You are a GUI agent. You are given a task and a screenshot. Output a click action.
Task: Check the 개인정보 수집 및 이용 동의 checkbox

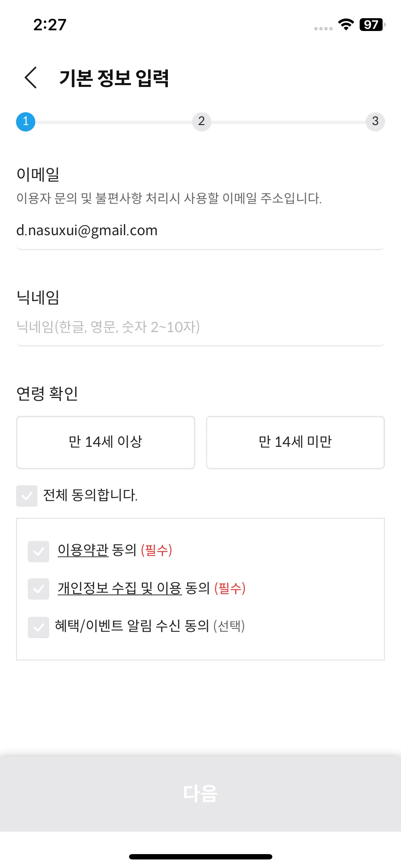pyautogui.click(x=38, y=589)
